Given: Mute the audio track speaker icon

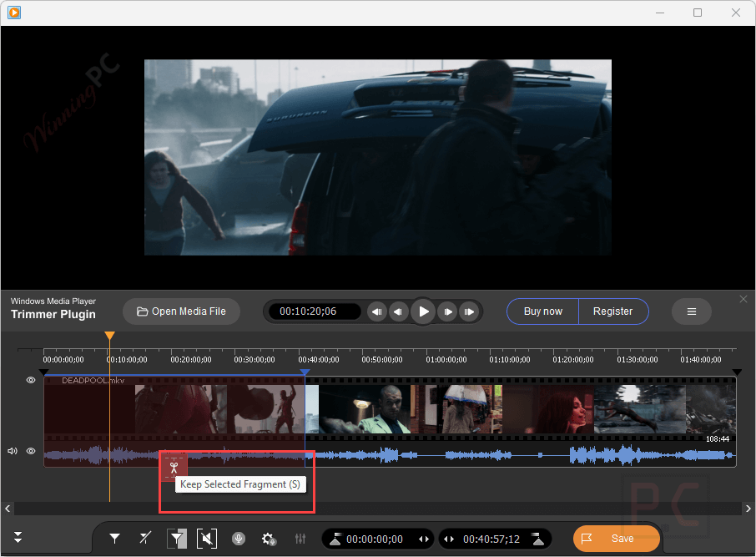Looking at the screenshot, I should (13, 451).
